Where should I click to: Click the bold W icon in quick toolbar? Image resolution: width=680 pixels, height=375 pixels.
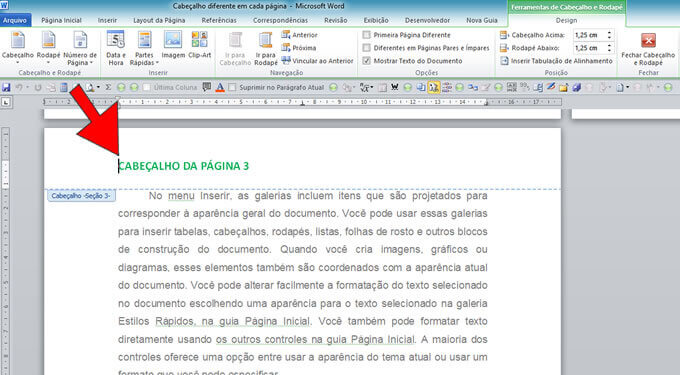tap(395, 88)
